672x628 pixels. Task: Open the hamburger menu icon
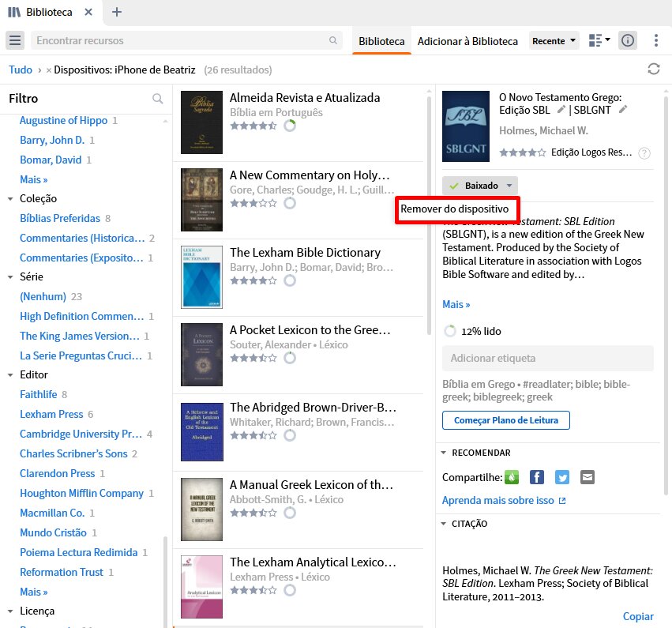[x=15, y=40]
